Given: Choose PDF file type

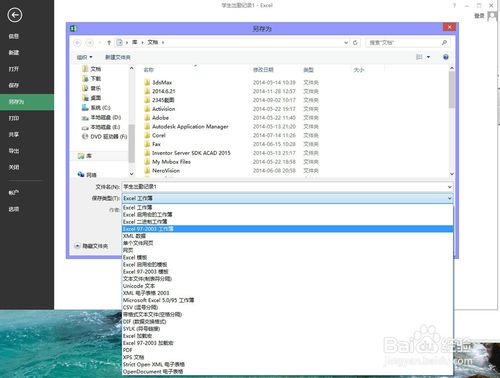Looking at the screenshot, I should (287, 350).
